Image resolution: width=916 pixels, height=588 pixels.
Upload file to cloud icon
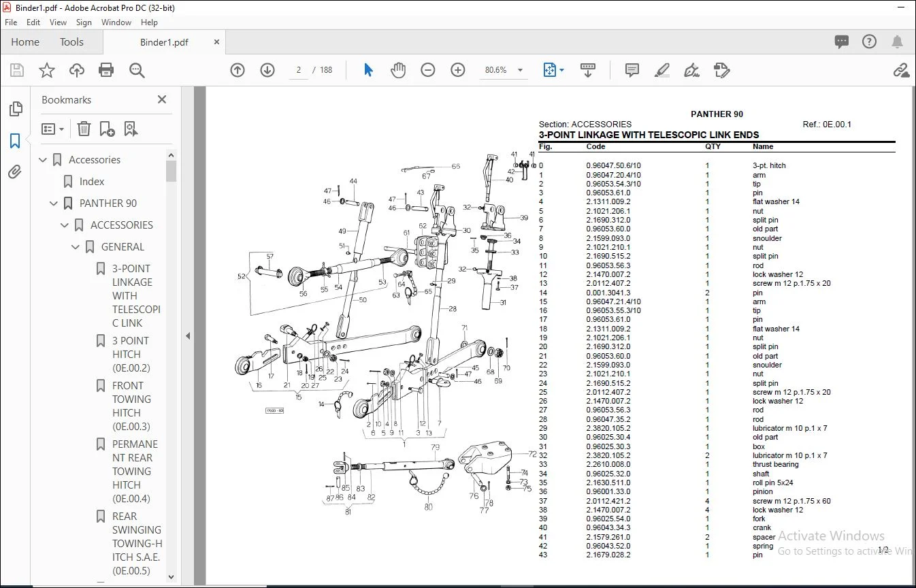click(77, 70)
